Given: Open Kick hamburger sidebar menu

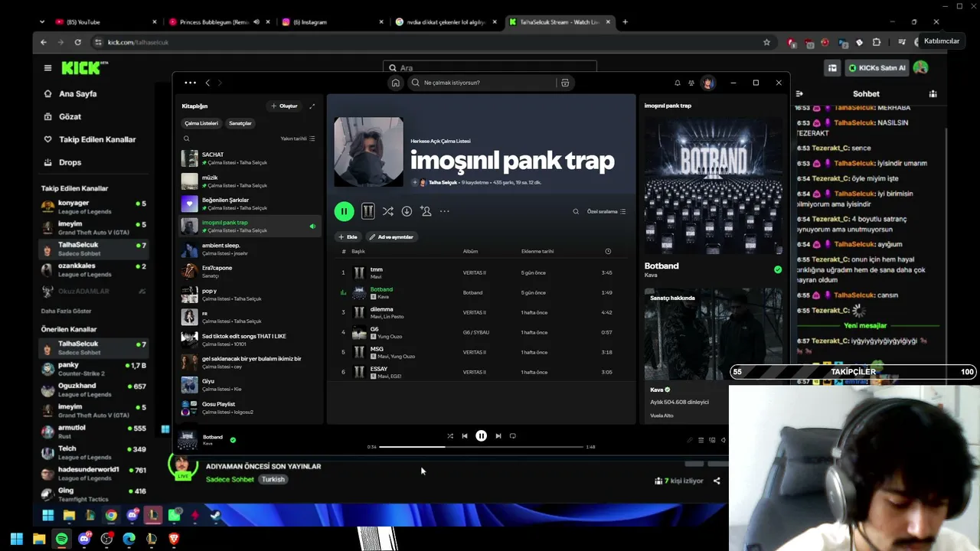Looking at the screenshot, I should pyautogui.click(x=47, y=68).
